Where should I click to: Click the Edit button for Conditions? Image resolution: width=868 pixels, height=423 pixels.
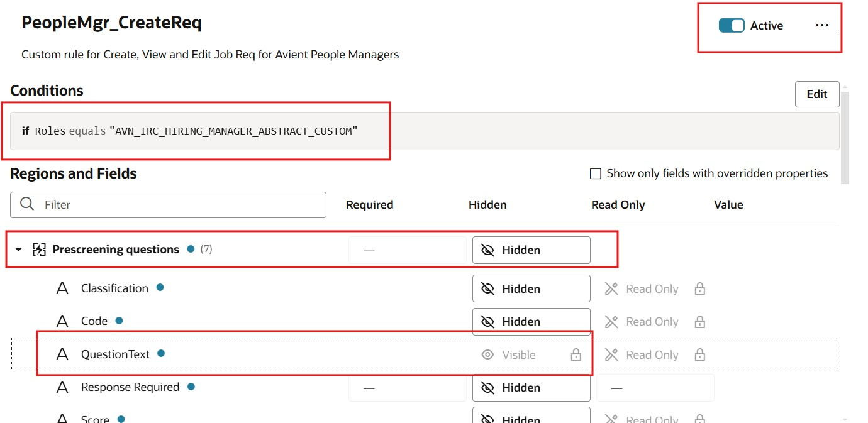pos(817,94)
